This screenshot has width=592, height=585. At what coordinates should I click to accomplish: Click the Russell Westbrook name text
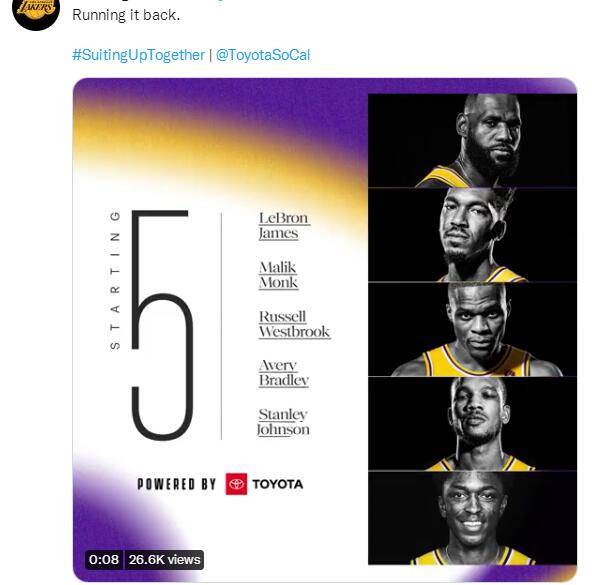tap(294, 324)
